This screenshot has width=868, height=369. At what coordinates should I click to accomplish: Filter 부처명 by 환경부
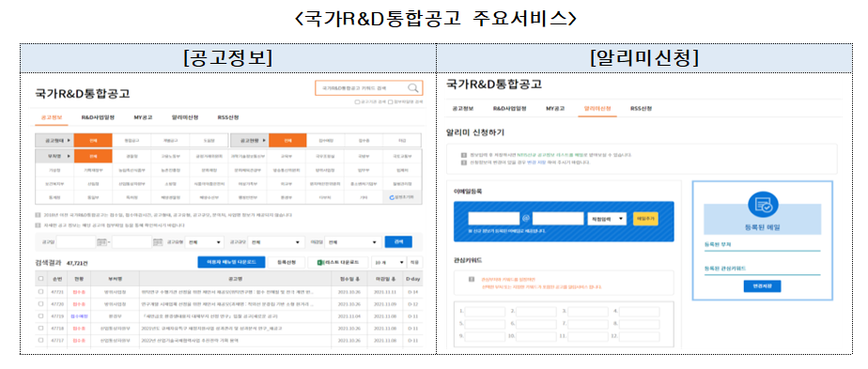click(287, 197)
